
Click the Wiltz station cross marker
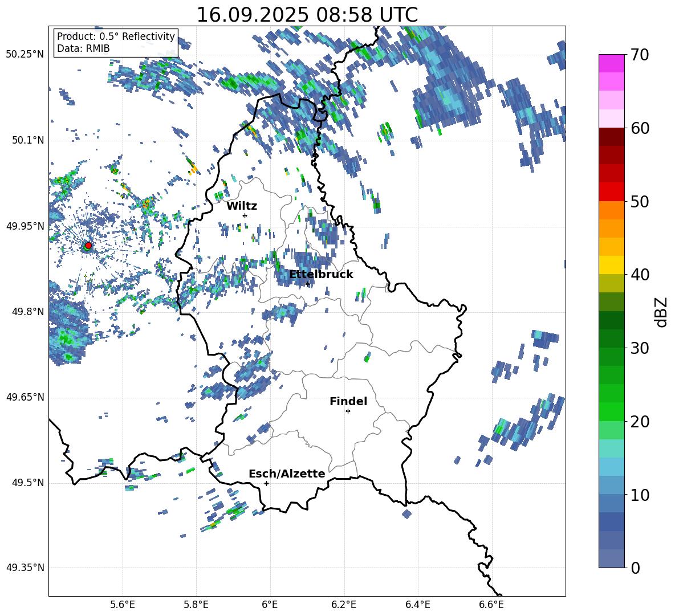point(245,215)
